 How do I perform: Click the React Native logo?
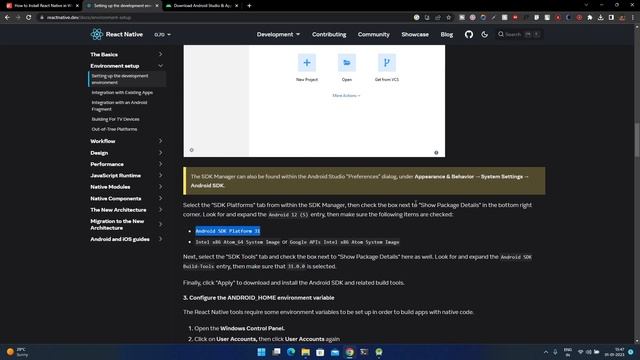pos(117,34)
